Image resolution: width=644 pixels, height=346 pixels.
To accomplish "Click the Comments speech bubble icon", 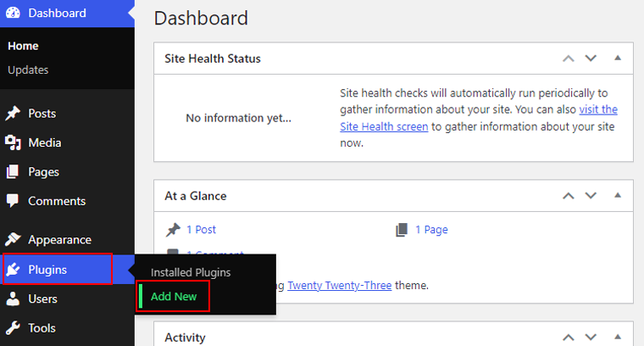I will pos(13,201).
